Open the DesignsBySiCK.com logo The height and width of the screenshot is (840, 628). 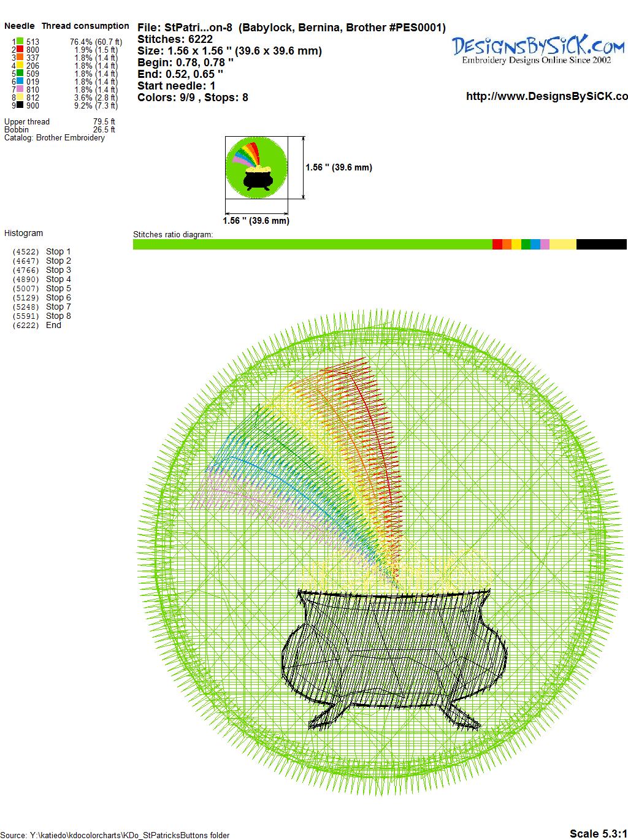(538, 49)
